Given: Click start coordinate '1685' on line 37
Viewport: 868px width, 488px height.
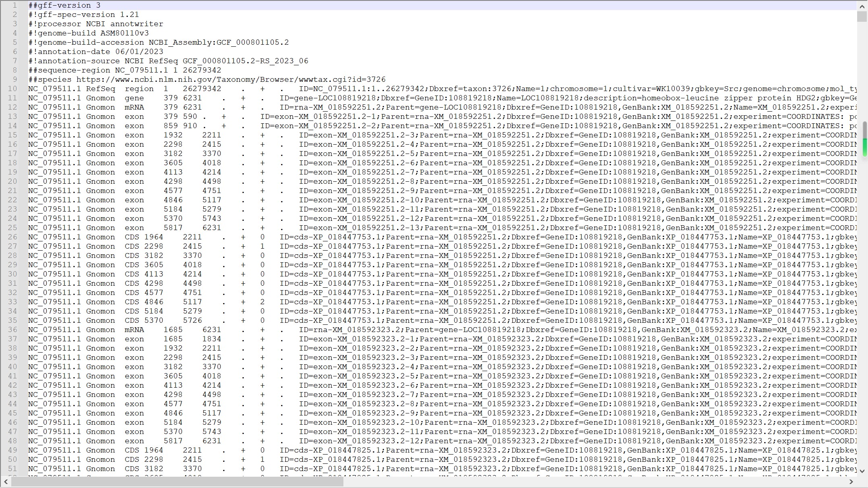Looking at the screenshot, I should [x=173, y=339].
